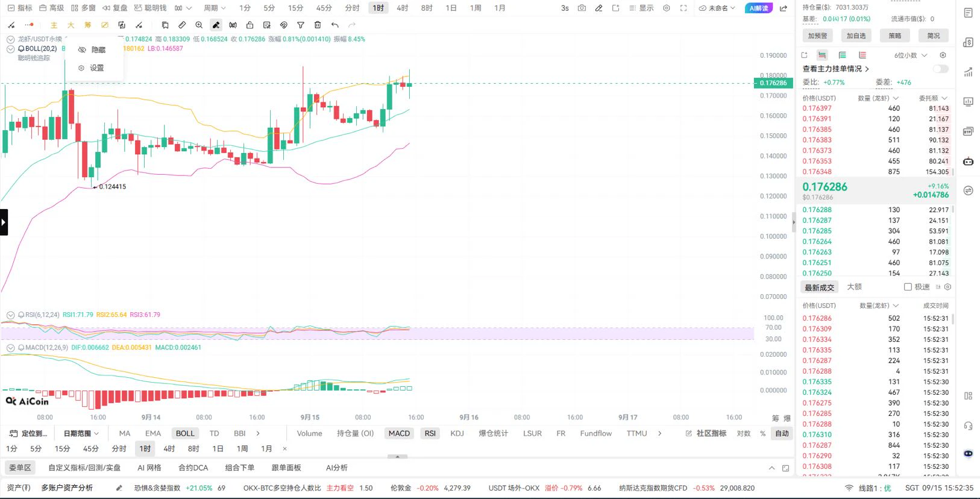980x499 pixels.
Task: Click the AI解读 button
Action: [x=759, y=8]
